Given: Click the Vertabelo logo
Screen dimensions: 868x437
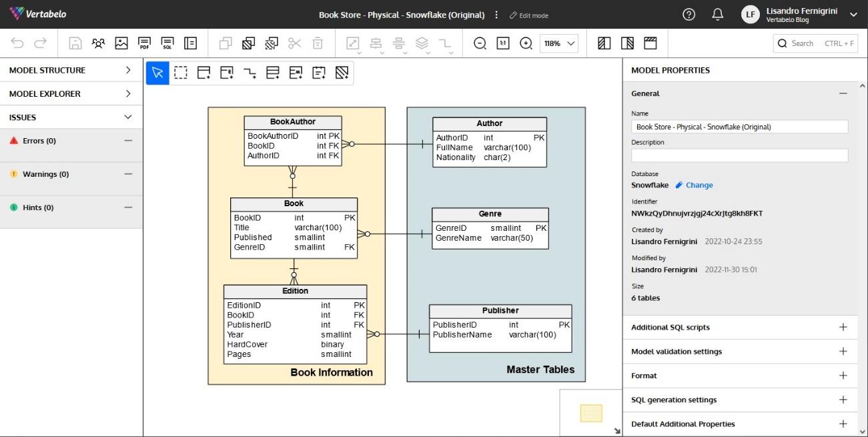Looking at the screenshot, I should (x=38, y=13).
